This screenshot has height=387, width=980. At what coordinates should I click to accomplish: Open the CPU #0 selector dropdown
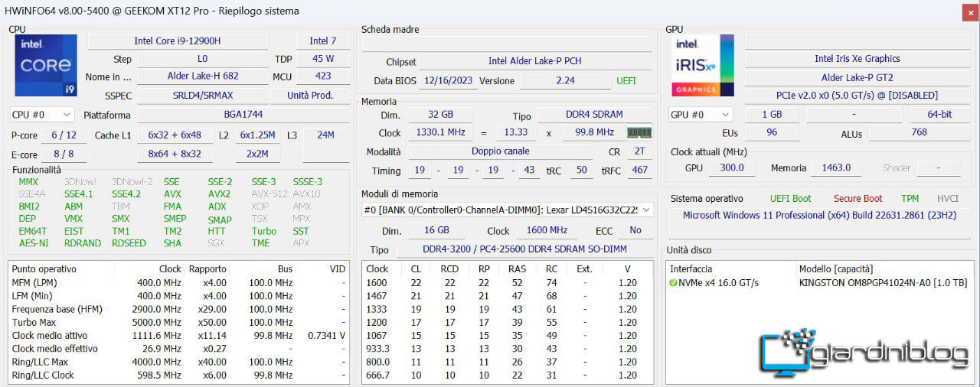41,115
